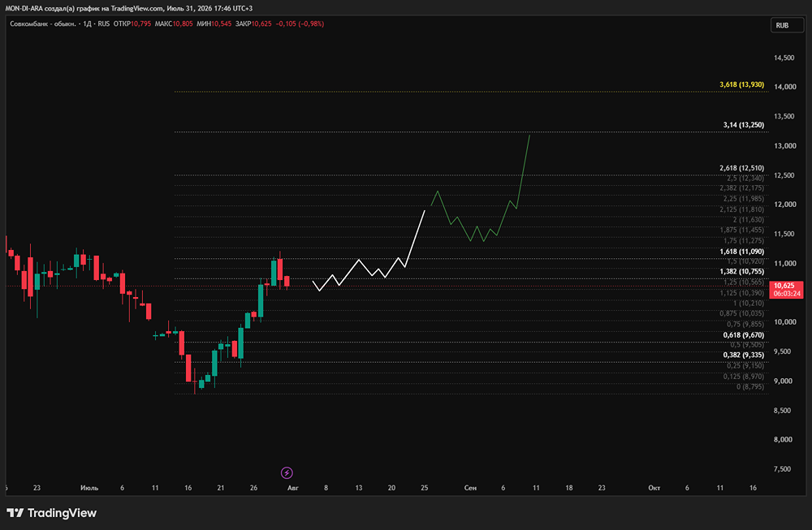Click the chart header with MON-DI-ARA attribution

[x=129, y=8]
